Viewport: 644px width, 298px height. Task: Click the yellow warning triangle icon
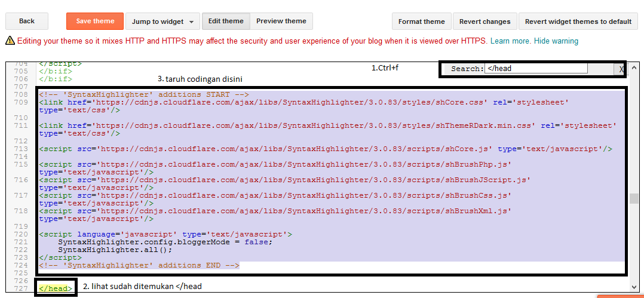coord(10,41)
